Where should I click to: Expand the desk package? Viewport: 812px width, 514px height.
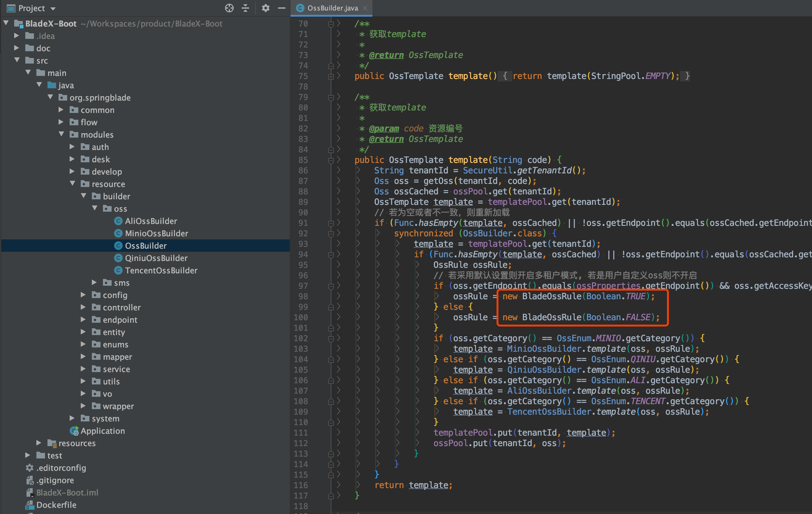[x=72, y=159]
